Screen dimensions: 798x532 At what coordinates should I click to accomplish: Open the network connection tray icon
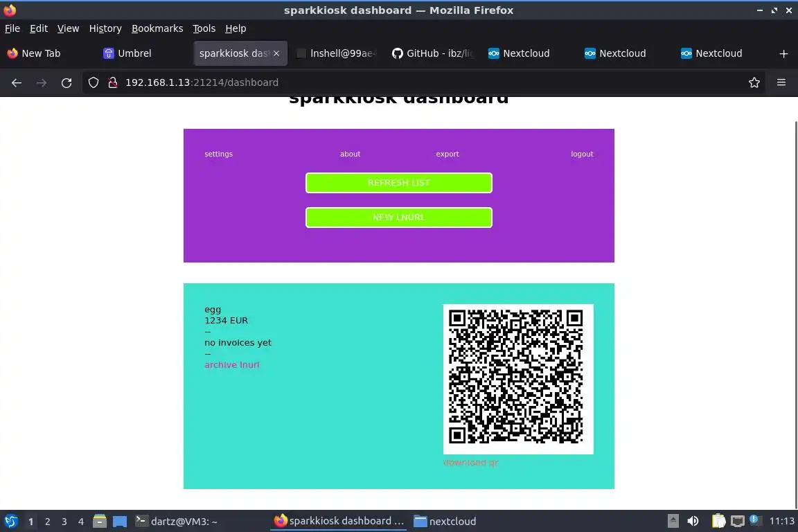pyautogui.click(x=738, y=521)
